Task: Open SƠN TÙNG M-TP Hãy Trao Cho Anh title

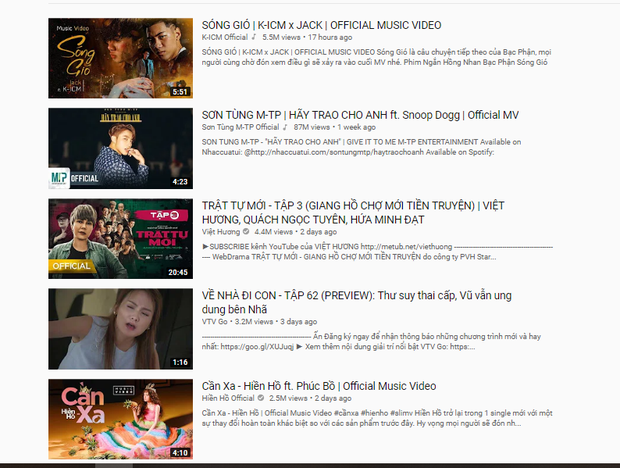Action: (360, 115)
